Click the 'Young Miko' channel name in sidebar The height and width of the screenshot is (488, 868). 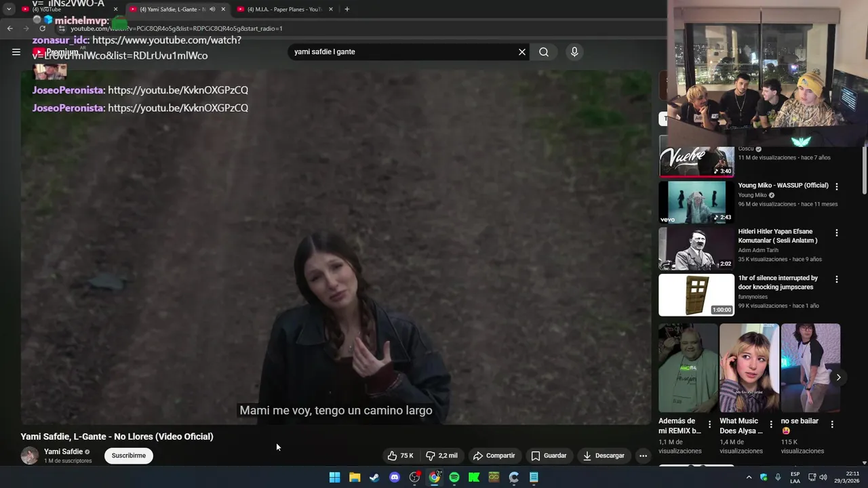[752, 195]
